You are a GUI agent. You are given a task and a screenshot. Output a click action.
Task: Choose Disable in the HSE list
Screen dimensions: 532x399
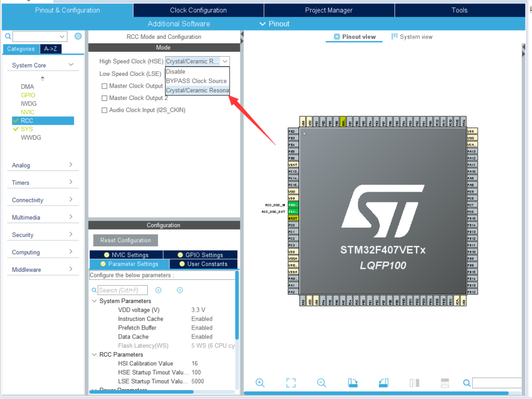click(197, 71)
